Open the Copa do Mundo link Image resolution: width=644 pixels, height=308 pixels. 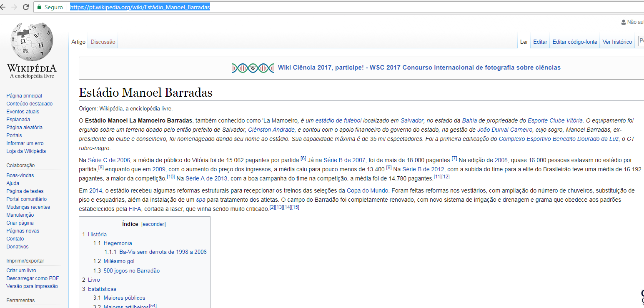click(x=368, y=191)
